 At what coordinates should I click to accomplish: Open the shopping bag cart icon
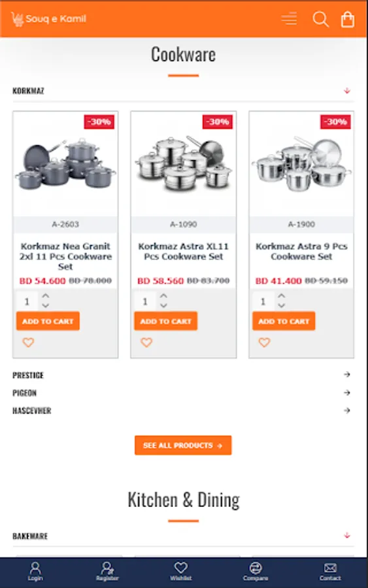(347, 20)
